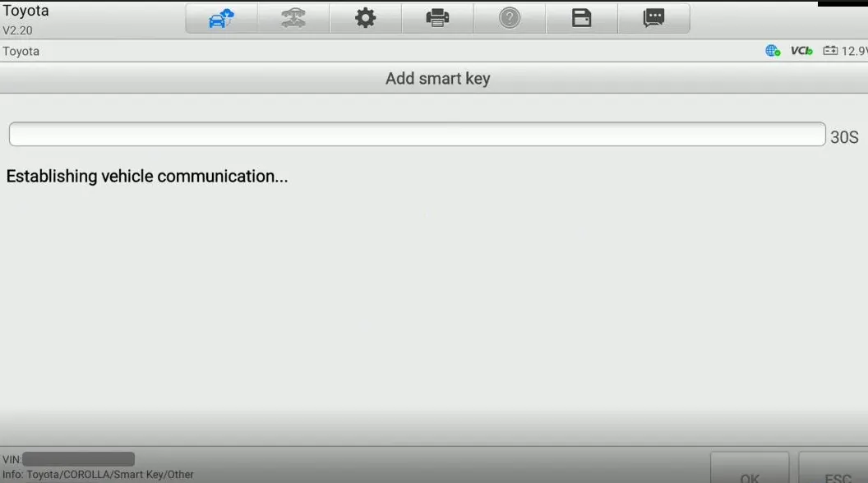Click the VCI connection status icon
The image size is (868, 483).
click(801, 51)
